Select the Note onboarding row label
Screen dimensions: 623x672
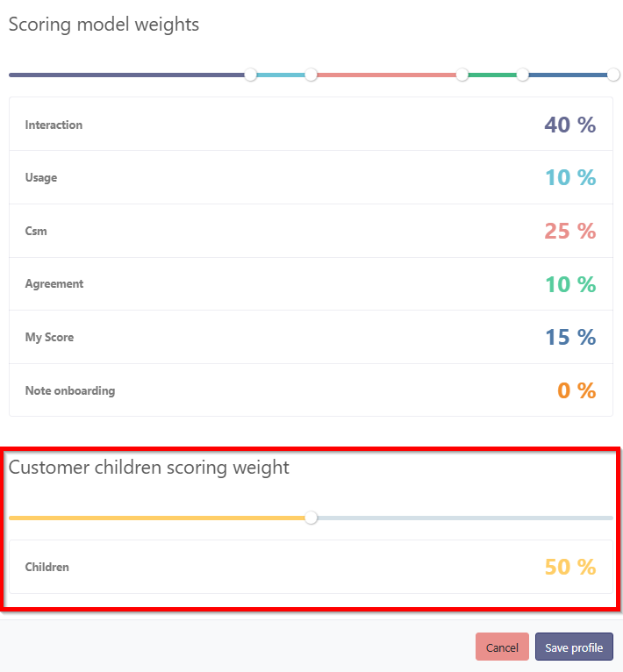(69, 390)
